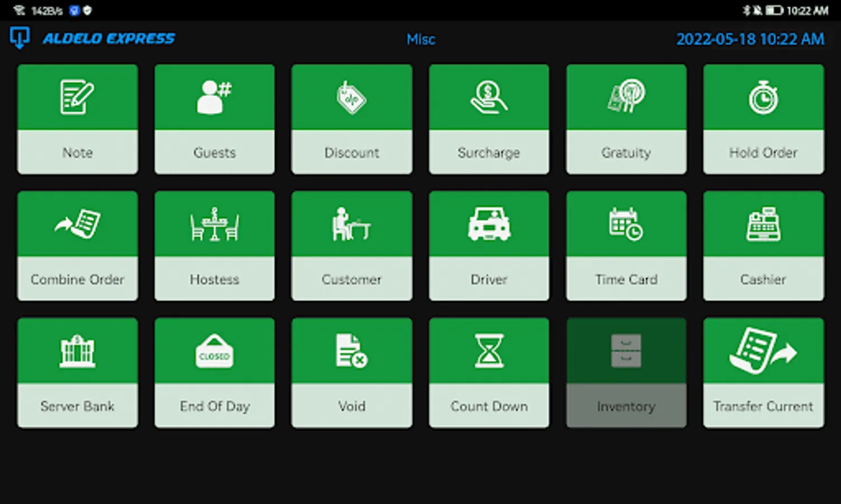Select the Driver tile with the car icon

(489, 246)
